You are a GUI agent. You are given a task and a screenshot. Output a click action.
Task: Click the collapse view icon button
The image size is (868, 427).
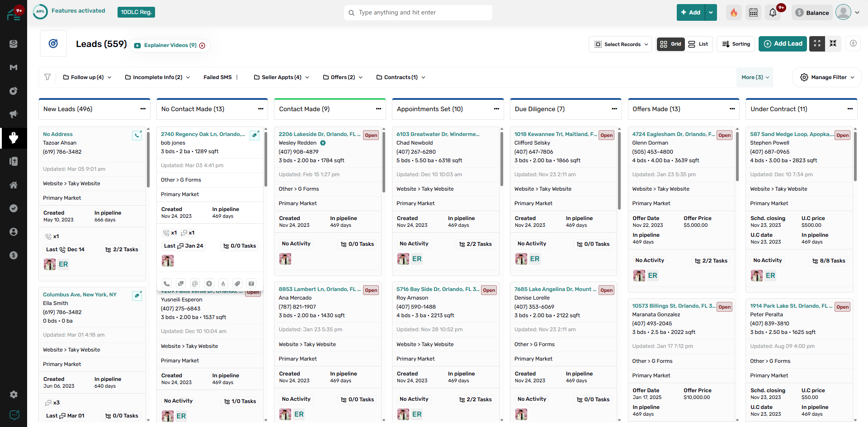coord(833,44)
